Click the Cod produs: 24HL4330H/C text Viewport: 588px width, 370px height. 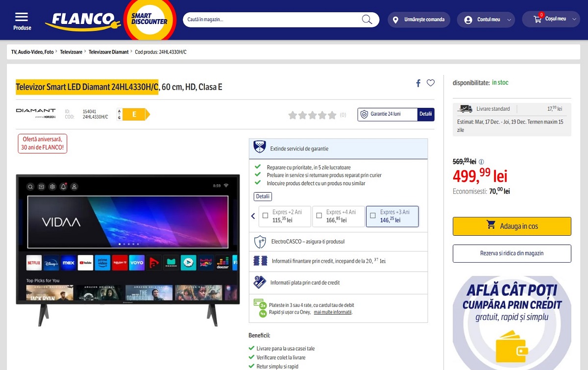pyautogui.click(x=161, y=52)
